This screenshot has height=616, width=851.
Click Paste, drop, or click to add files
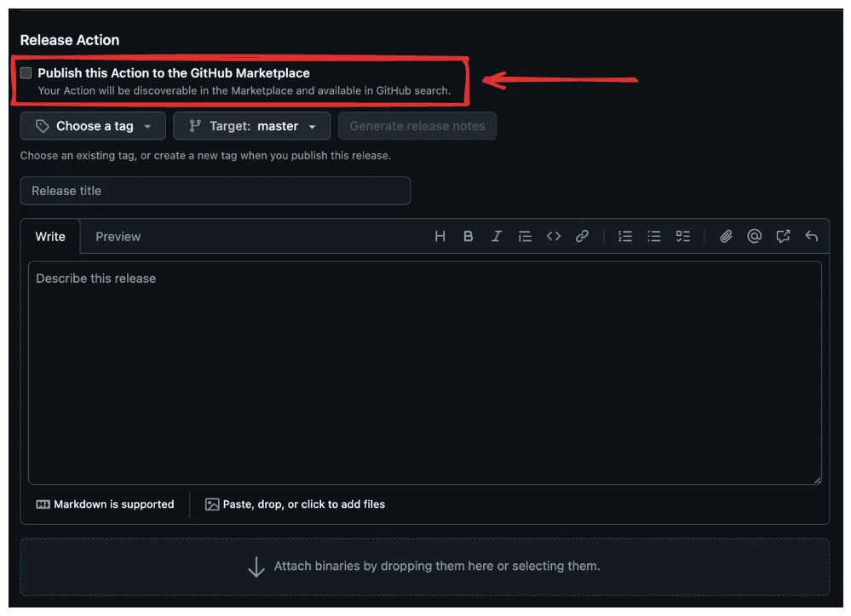click(295, 504)
